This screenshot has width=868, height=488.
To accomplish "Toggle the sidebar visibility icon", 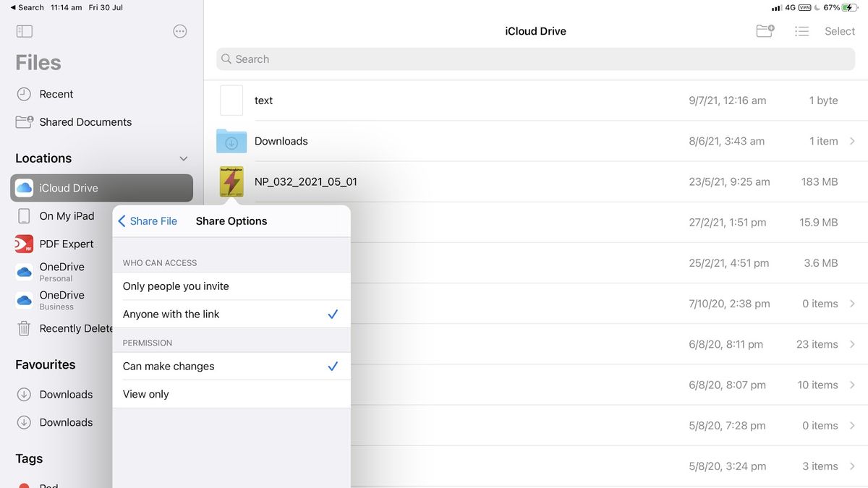I will tap(24, 30).
